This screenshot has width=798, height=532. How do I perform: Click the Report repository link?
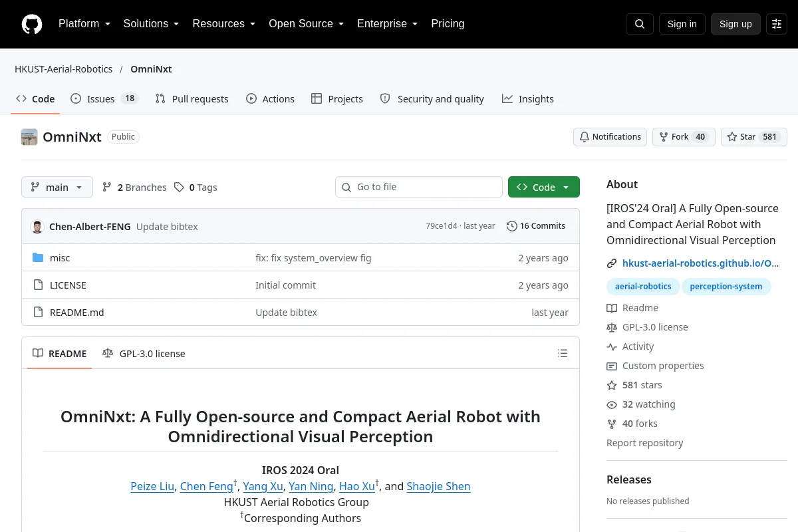(645, 444)
